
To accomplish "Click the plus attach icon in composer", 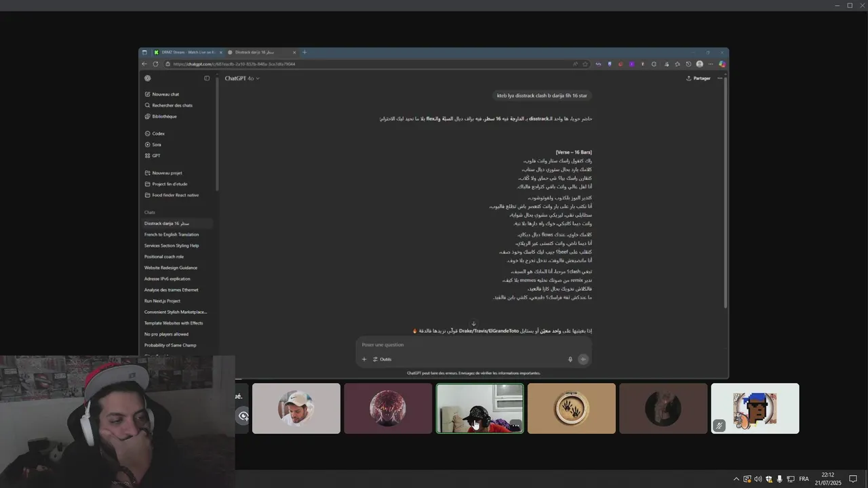I will pos(364,359).
